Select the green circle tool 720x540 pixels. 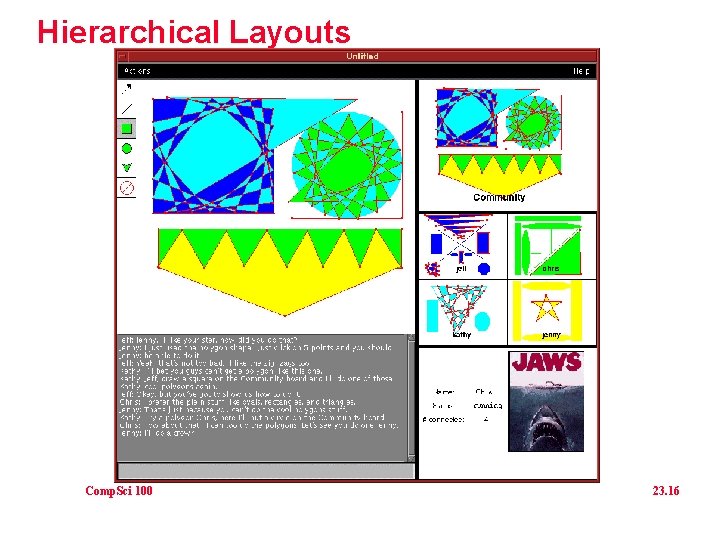[x=127, y=148]
